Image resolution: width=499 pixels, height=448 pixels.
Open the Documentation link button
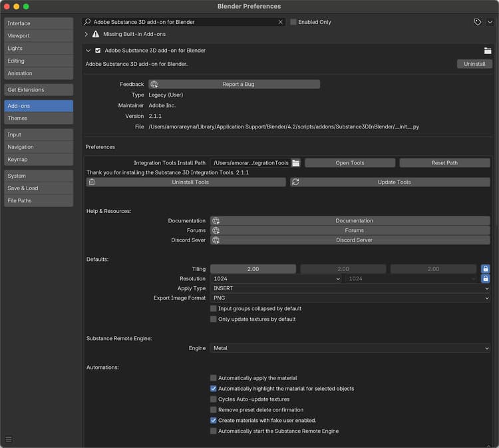tap(350, 220)
